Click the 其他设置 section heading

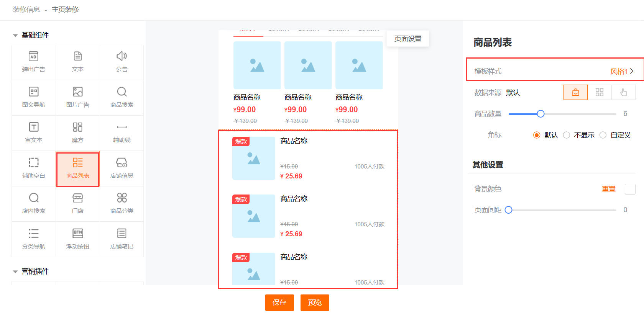point(488,165)
